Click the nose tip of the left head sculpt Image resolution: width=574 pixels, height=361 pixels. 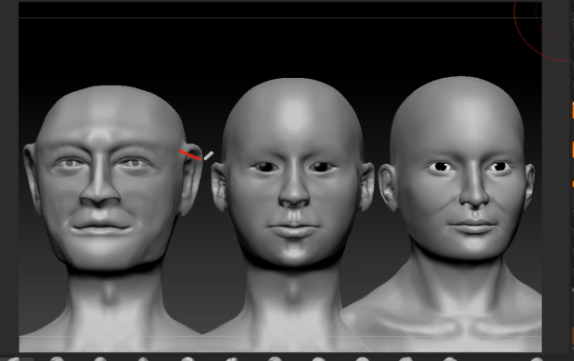pos(100,198)
